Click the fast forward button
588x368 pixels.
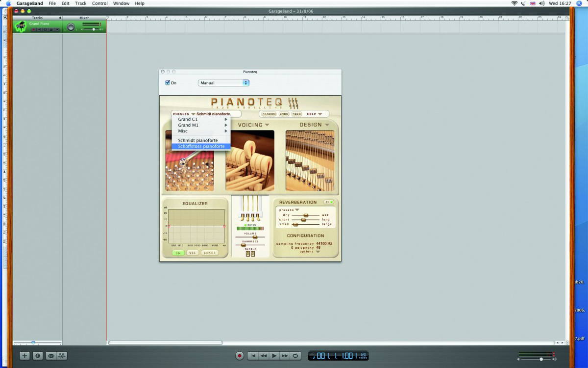click(x=285, y=356)
